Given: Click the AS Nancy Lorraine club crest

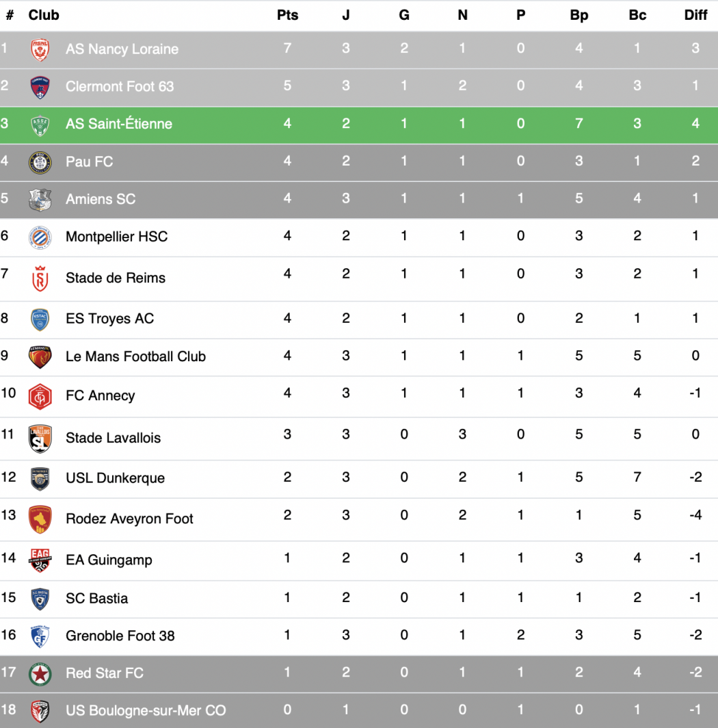Looking at the screenshot, I should click(x=40, y=50).
